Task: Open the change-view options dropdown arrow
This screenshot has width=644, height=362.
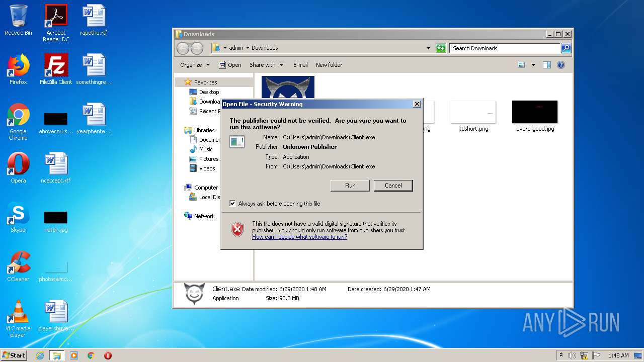Action: (x=533, y=65)
